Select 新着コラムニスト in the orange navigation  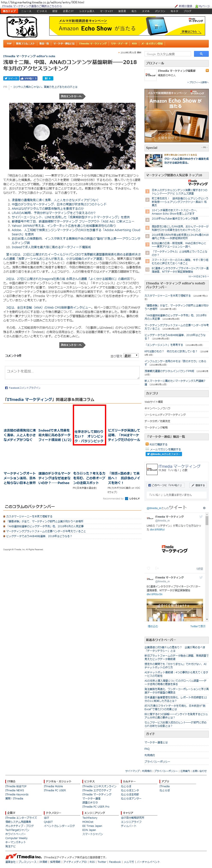coord(25,43)
